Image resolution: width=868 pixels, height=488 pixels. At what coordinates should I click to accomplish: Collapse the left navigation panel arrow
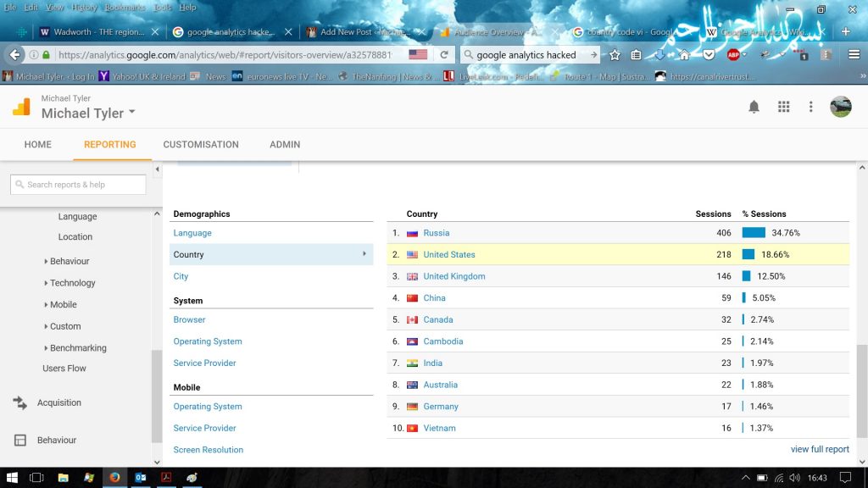click(157, 169)
